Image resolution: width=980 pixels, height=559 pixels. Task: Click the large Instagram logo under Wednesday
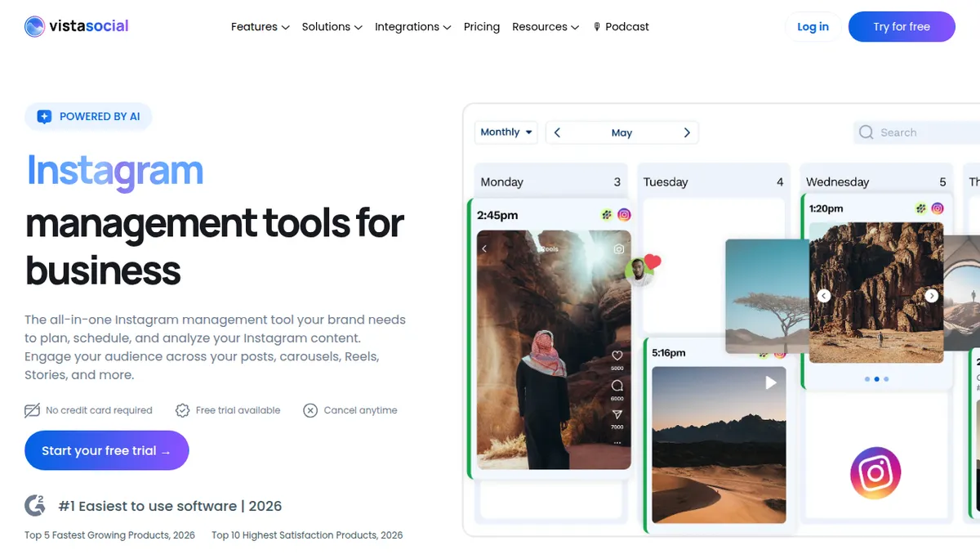[875, 473]
